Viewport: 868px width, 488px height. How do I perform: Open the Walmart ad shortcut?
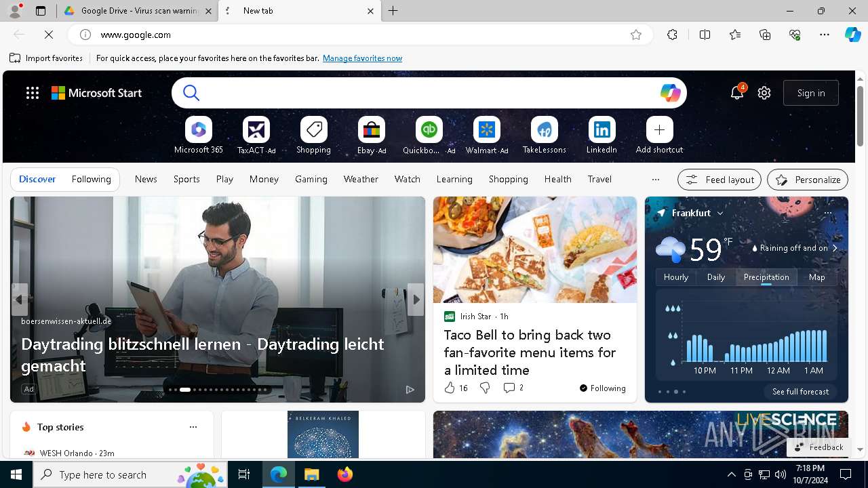pos(486,136)
